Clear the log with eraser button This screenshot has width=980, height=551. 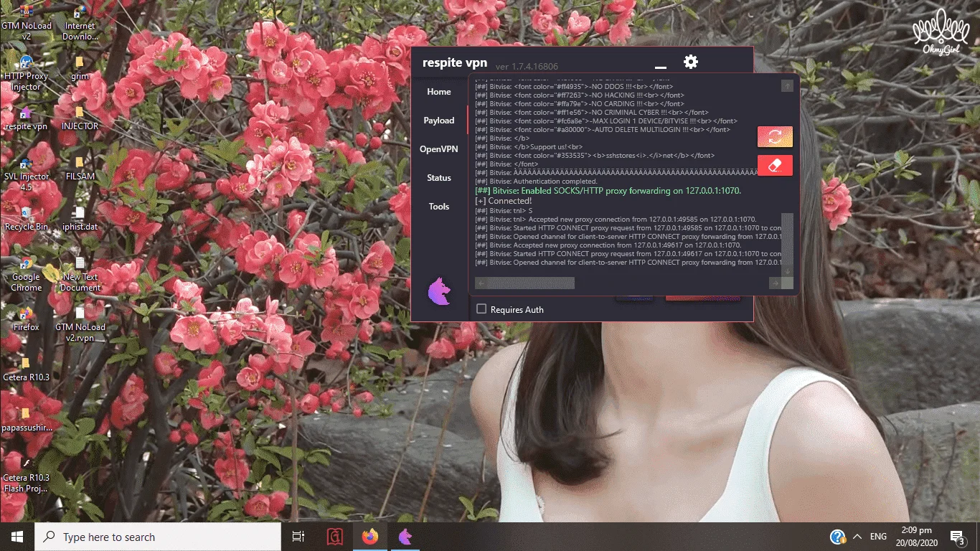[775, 165]
